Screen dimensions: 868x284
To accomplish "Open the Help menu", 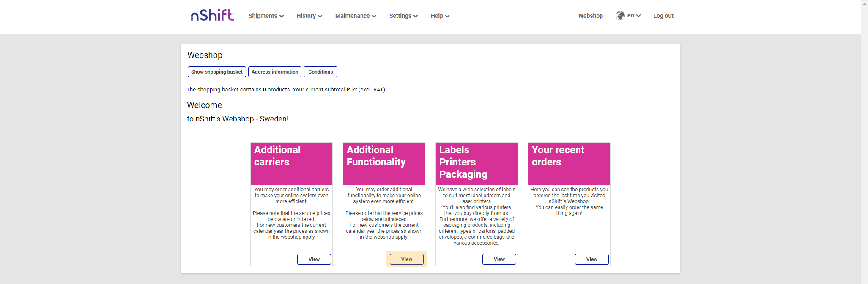I will click(440, 16).
